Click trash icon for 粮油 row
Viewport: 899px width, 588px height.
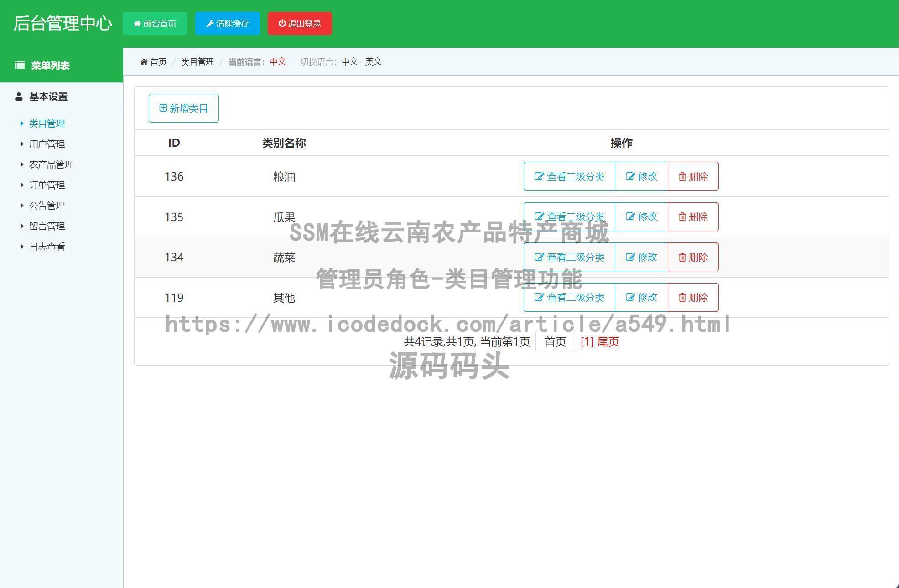tap(682, 177)
